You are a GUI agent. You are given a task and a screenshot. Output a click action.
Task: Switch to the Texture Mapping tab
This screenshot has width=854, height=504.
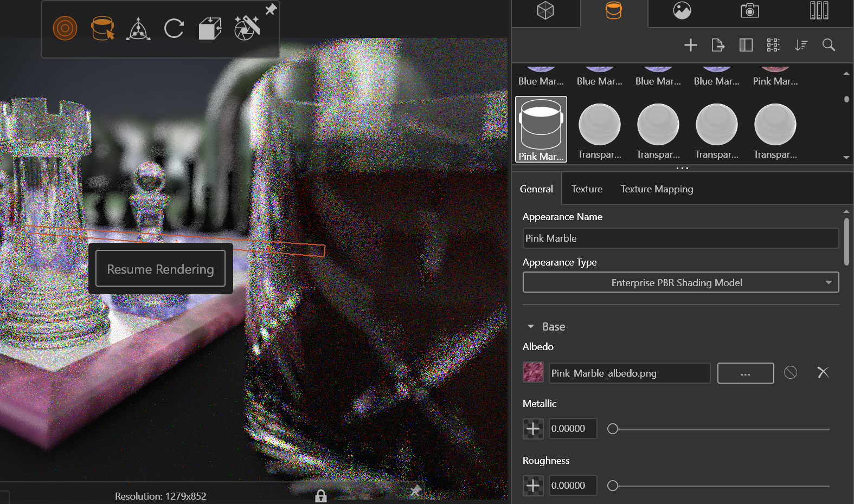[x=657, y=189]
